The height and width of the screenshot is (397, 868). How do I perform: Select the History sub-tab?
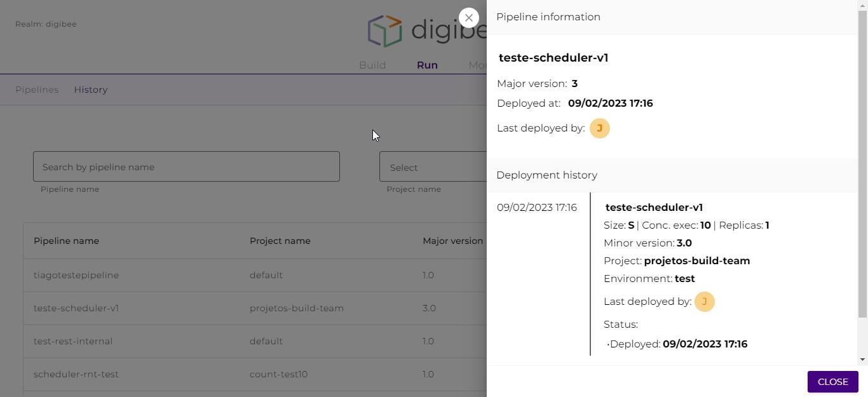click(x=91, y=90)
